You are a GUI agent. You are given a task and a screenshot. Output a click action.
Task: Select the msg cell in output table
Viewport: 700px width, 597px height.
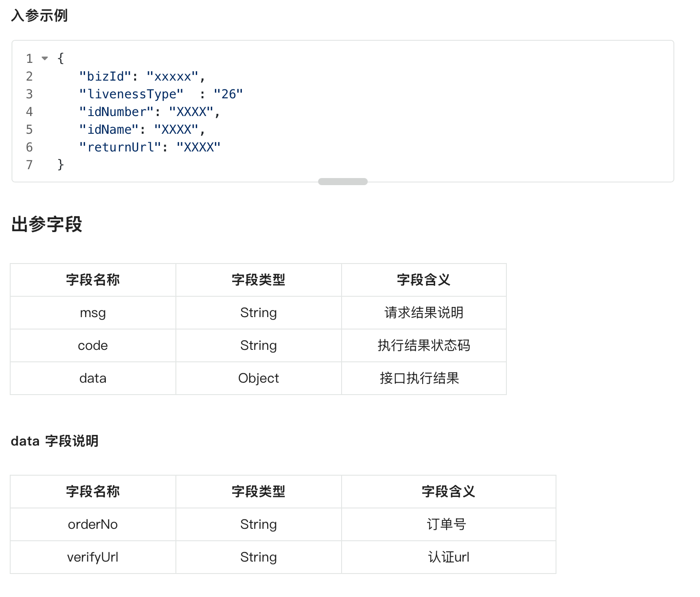(93, 313)
